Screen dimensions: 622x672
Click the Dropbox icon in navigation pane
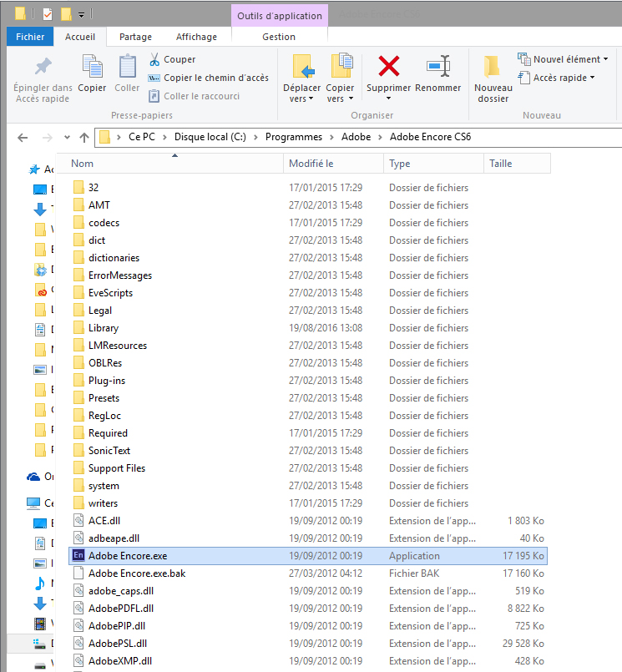pyautogui.click(x=40, y=270)
